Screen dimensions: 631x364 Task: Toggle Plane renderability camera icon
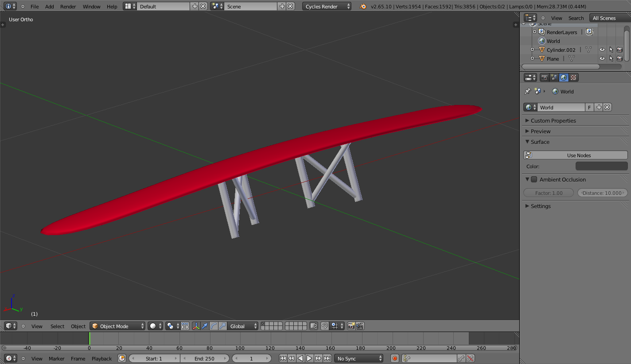click(x=619, y=58)
